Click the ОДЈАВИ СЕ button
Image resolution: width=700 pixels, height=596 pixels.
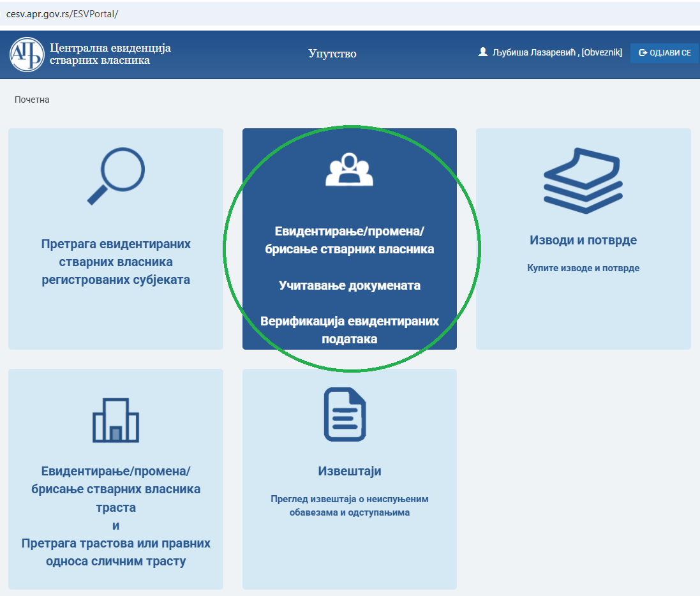click(x=665, y=53)
